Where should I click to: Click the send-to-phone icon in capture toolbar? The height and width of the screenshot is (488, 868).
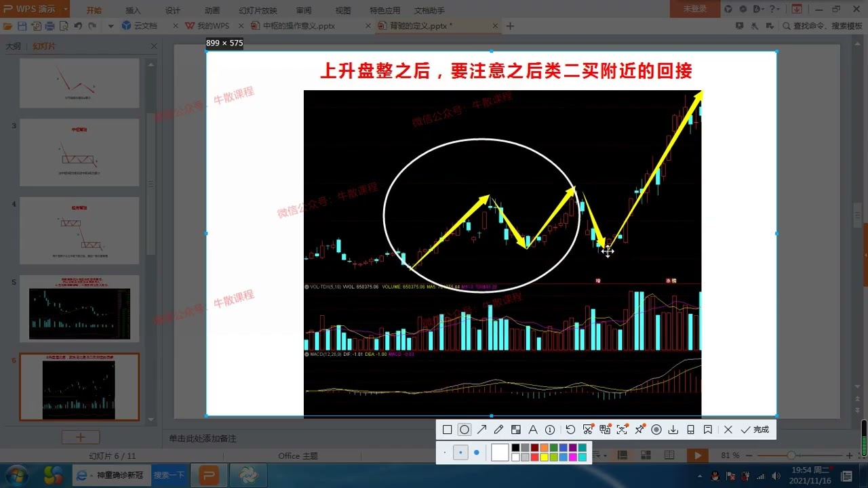coord(690,430)
